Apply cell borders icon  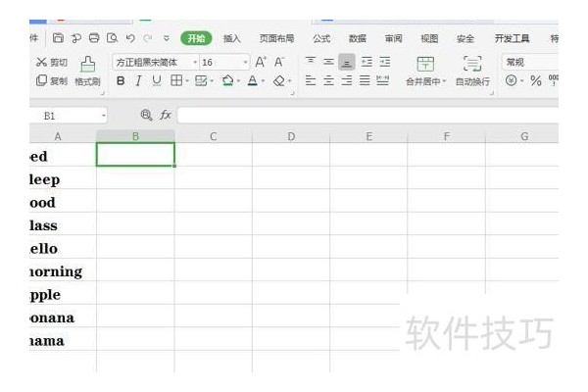176,80
